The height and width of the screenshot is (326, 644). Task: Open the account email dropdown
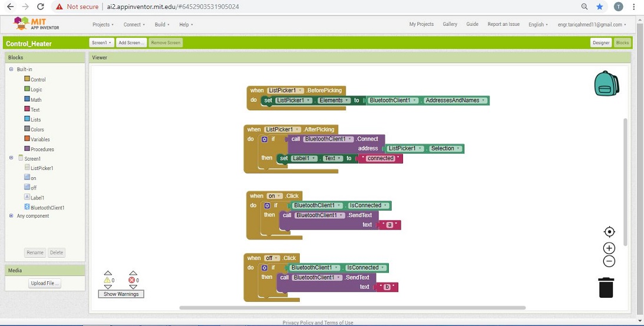[592, 25]
